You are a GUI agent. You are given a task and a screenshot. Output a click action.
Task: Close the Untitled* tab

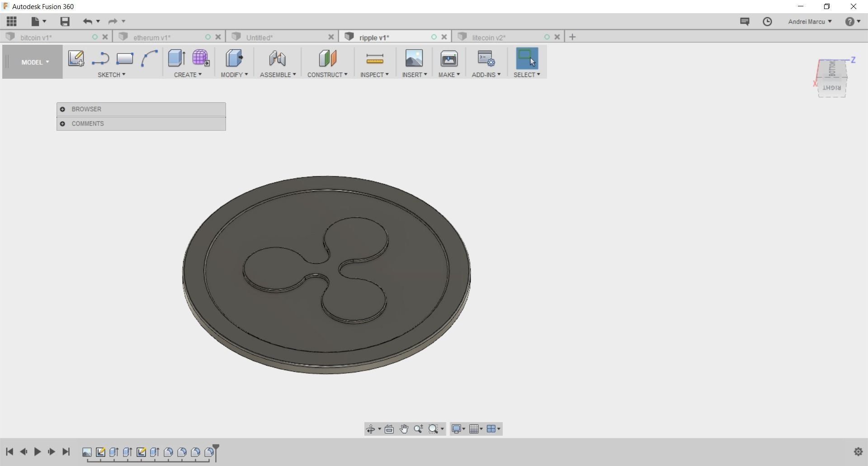point(331,37)
